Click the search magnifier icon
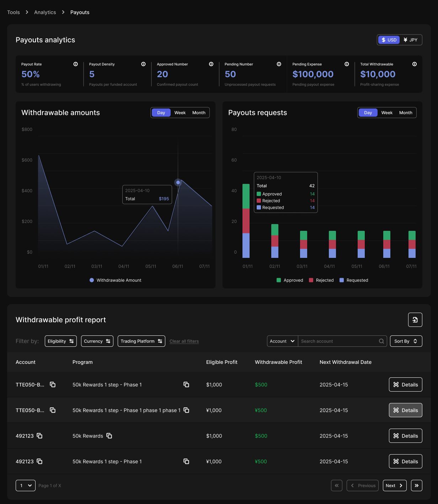Image resolution: width=438 pixels, height=504 pixels. pyautogui.click(x=381, y=341)
